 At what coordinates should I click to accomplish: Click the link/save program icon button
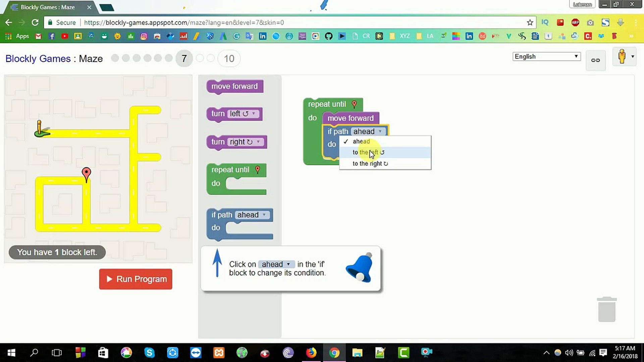(x=595, y=60)
